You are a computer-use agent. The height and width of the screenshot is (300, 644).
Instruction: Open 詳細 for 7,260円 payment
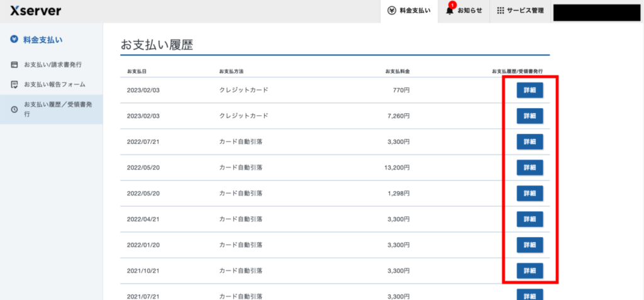pos(530,116)
